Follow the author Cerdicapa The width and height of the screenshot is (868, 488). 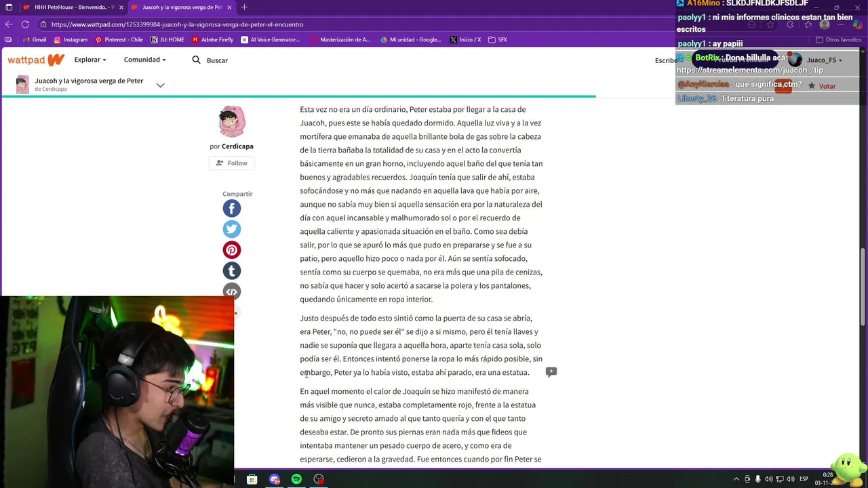pyautogui.click(x=232, y=163)
